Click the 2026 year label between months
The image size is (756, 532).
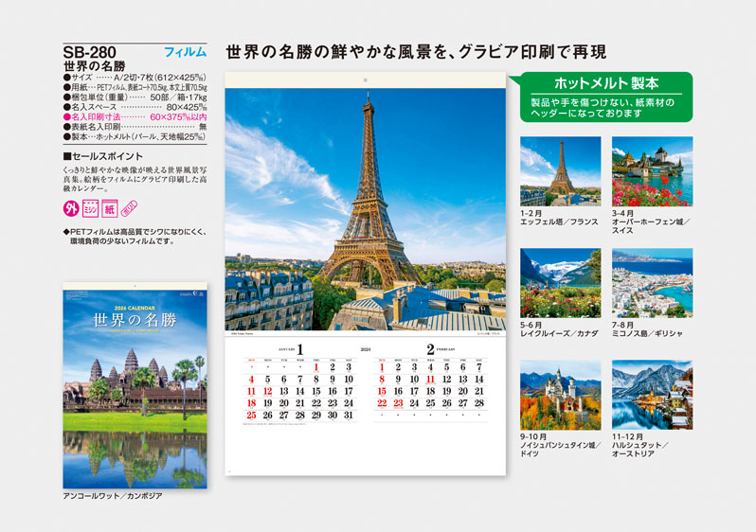tap(366, 349)
